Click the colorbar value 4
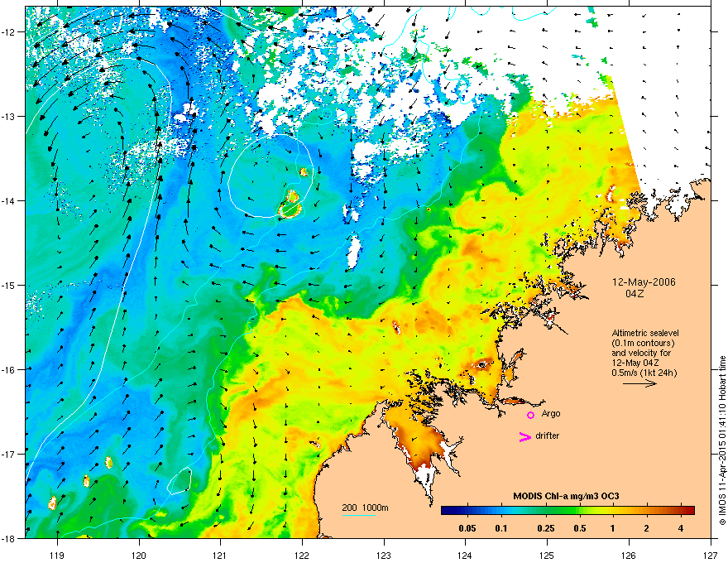Screen dimensions: 728x563 pos(681,528)
